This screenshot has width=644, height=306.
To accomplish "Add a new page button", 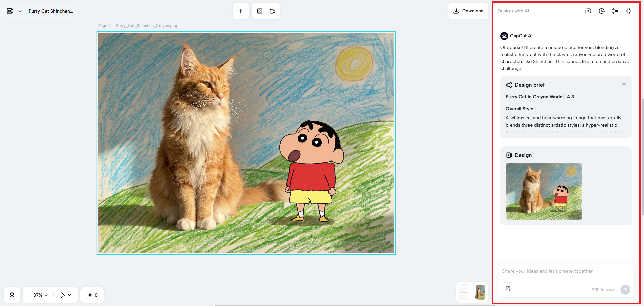I will click(x=464, y=292).
